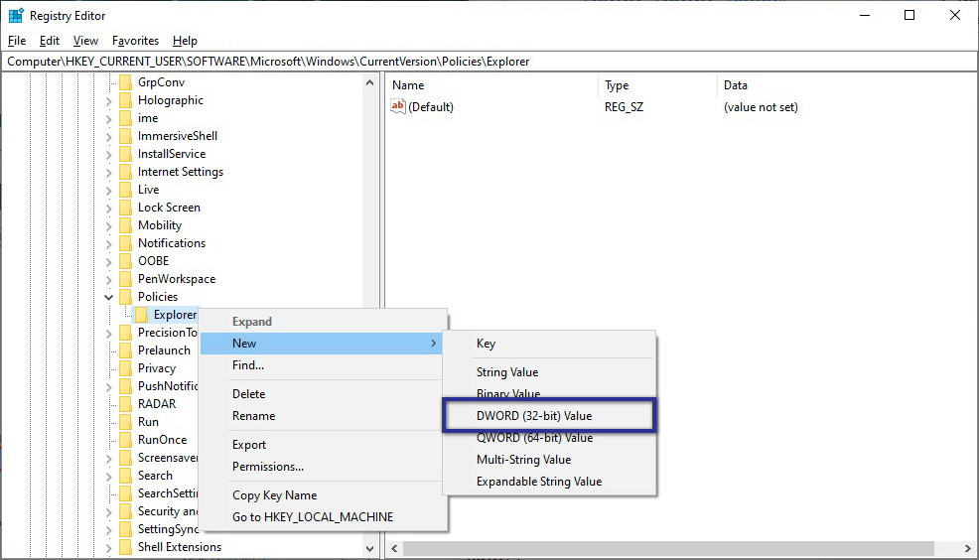This screenshot has height=560, width=979.
Task: Click the Mobility folder icon
Action: (125, 225)
